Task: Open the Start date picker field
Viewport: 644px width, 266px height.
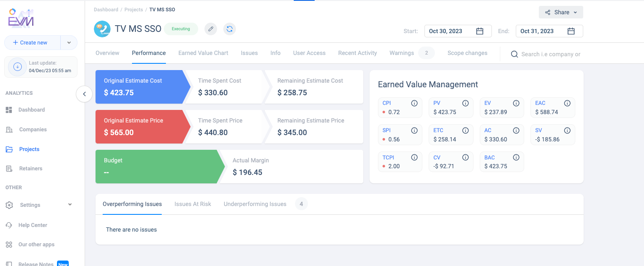Action: [x=458, y=31]
